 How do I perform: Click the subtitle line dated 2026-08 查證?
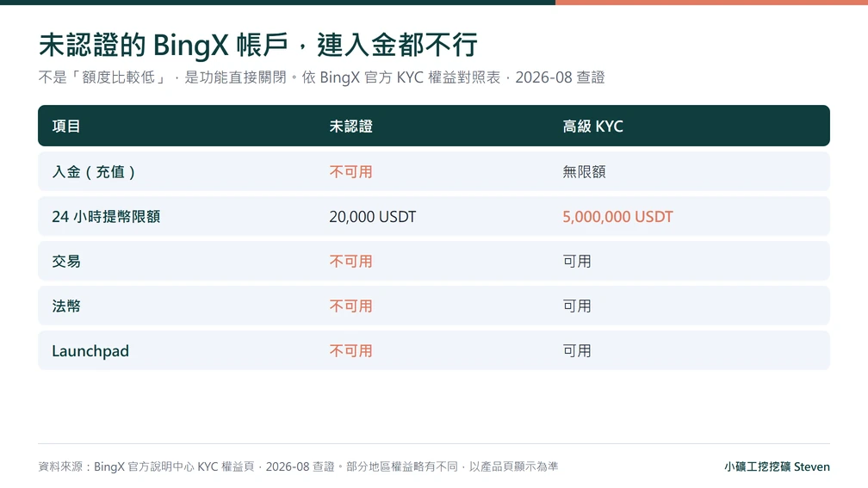click(x=322, y=77)
